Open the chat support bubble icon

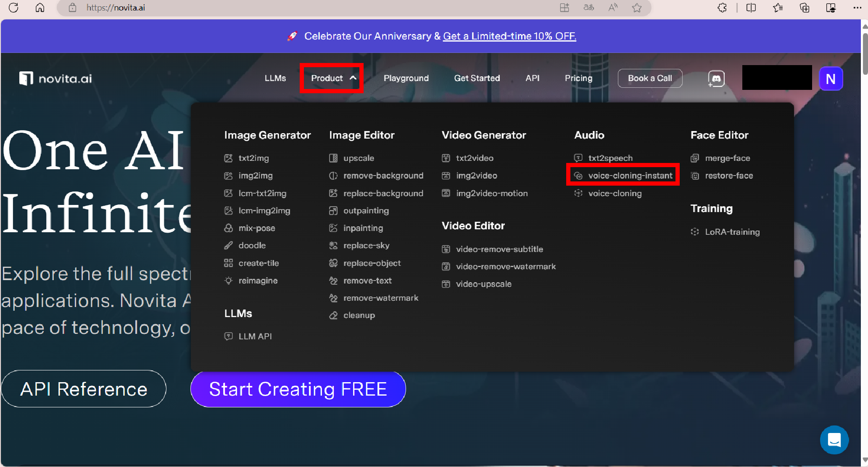point(834,440)
